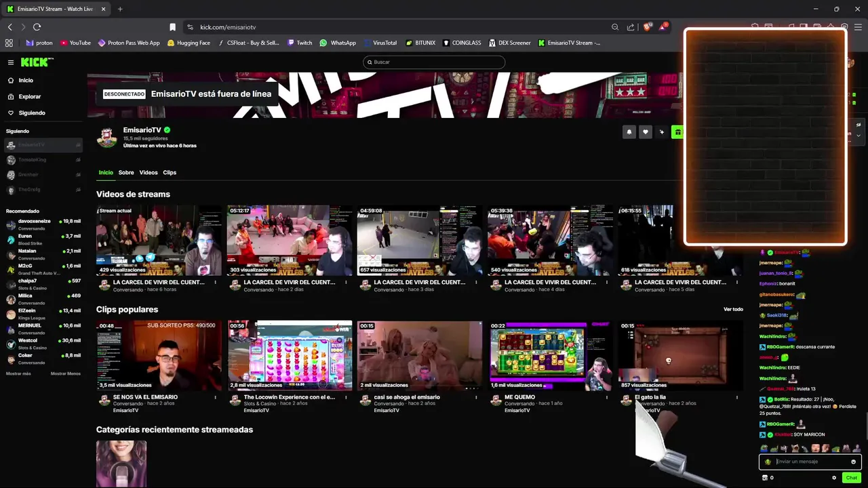Click the KICK logo
868x488 pixels.
click(x=37, y=62)
